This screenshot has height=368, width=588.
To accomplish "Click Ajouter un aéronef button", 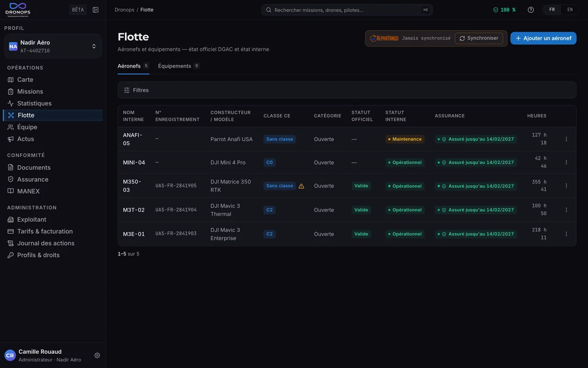I will (543, 38).
